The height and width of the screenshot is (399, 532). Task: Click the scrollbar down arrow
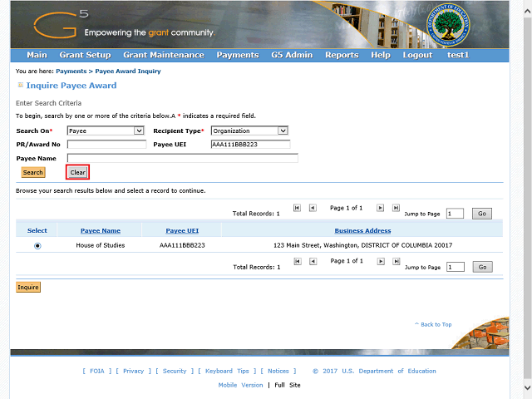[x=527, y=387]
